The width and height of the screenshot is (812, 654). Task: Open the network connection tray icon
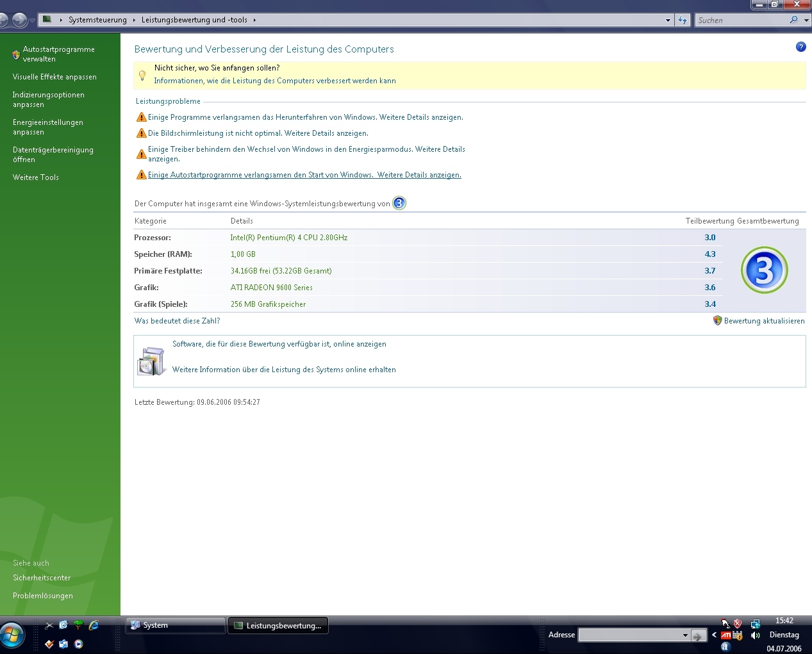click(x=756, y=623)
